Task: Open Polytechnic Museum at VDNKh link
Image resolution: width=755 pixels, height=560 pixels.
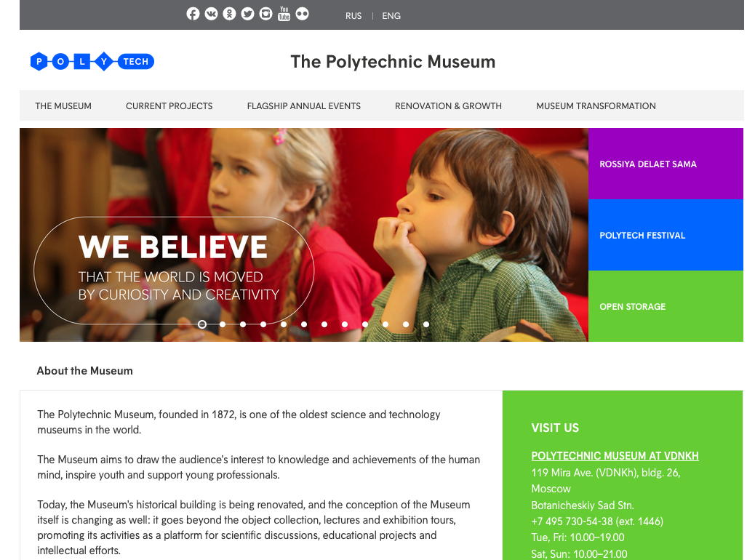Action: click(615, 456)
